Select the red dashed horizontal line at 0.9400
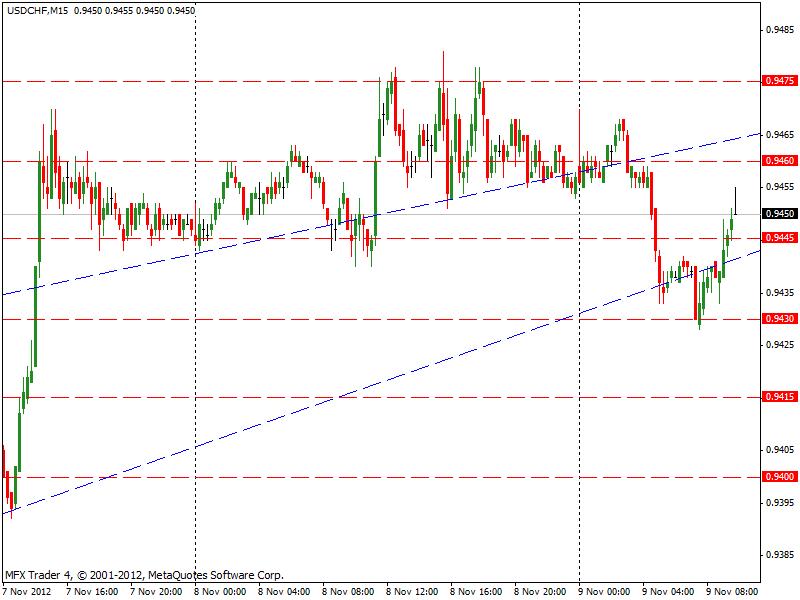This screenshot has width=800, height=600. tap(382, 477)
